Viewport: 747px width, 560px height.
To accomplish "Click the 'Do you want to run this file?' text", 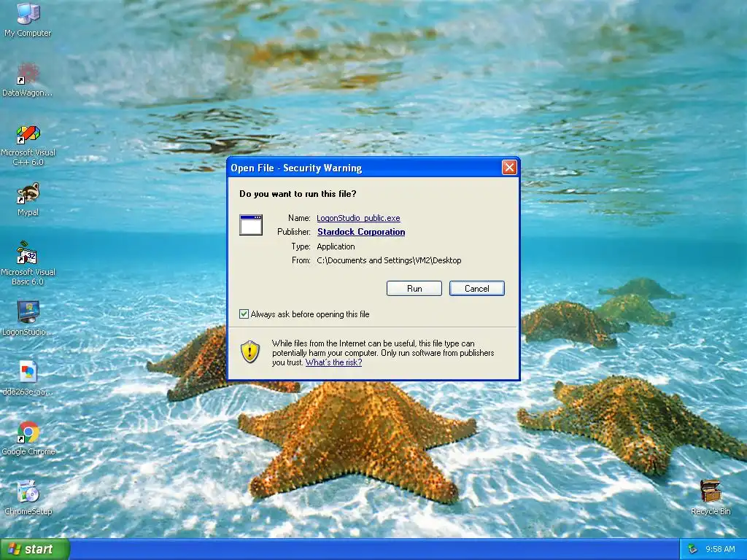I will tap(298, 194).
